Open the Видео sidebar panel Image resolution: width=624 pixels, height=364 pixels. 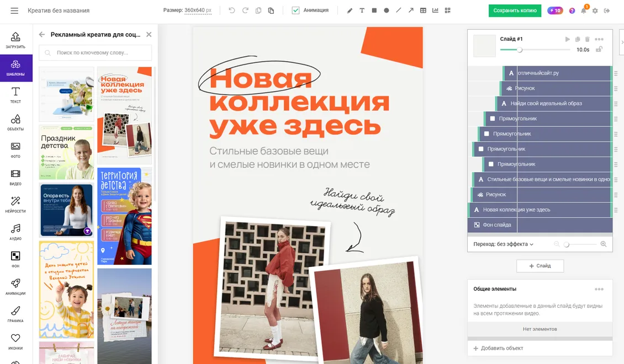coord(15,177)
